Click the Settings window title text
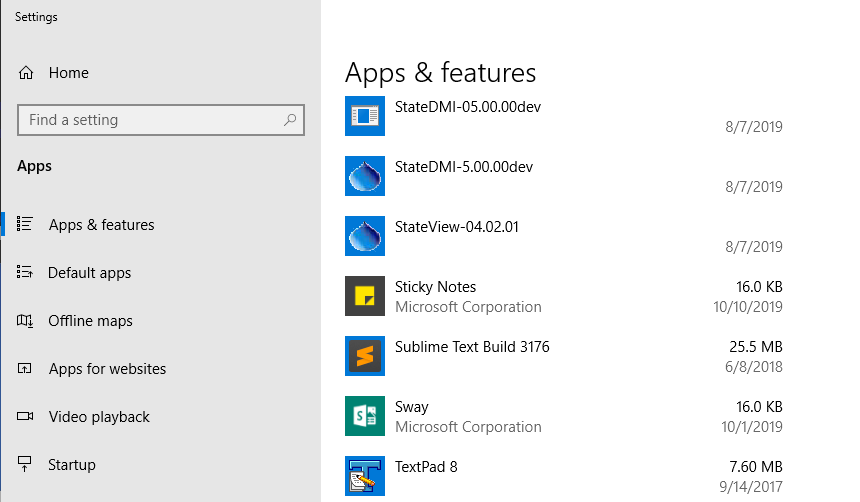 point(36,17)
